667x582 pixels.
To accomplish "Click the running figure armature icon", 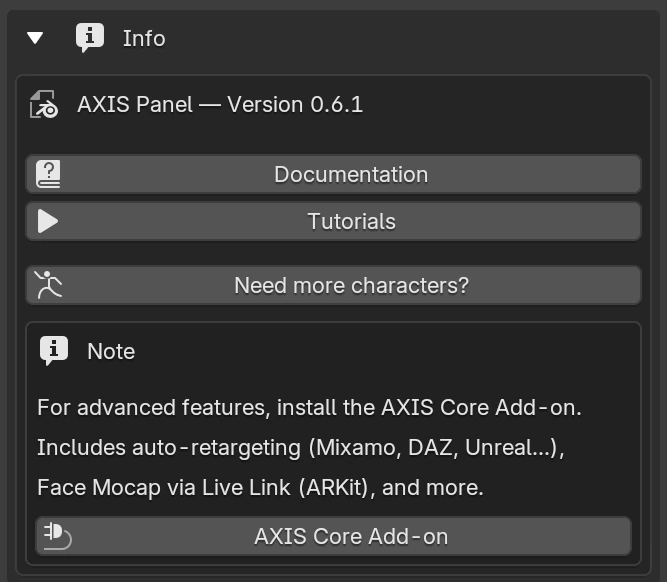I will [48, 285].
